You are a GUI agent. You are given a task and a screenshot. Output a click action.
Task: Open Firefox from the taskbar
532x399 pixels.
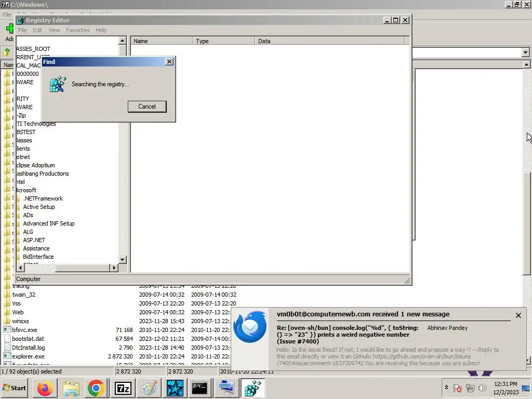tap(45, 388)
